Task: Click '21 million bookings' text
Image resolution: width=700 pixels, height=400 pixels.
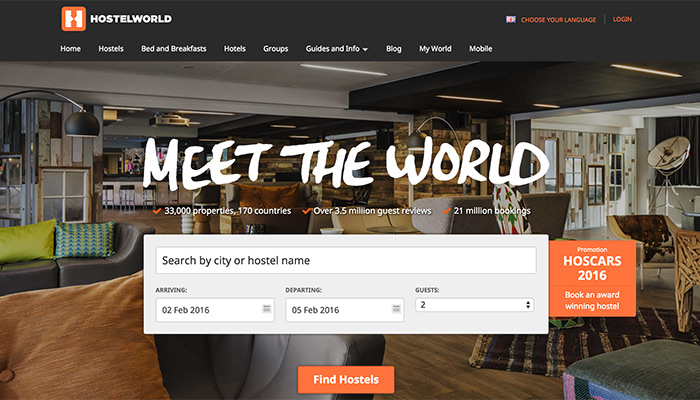Action: 492,211
